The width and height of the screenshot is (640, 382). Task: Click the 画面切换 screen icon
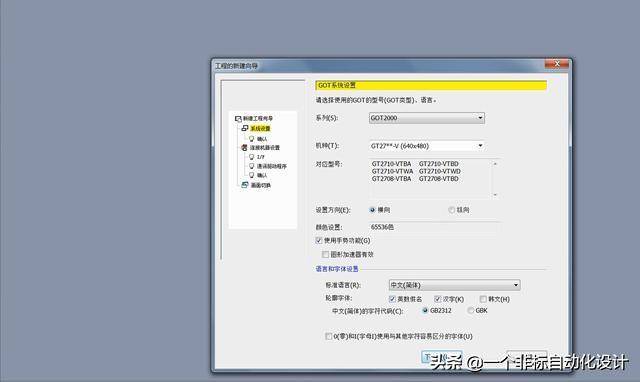coord(245,185)
